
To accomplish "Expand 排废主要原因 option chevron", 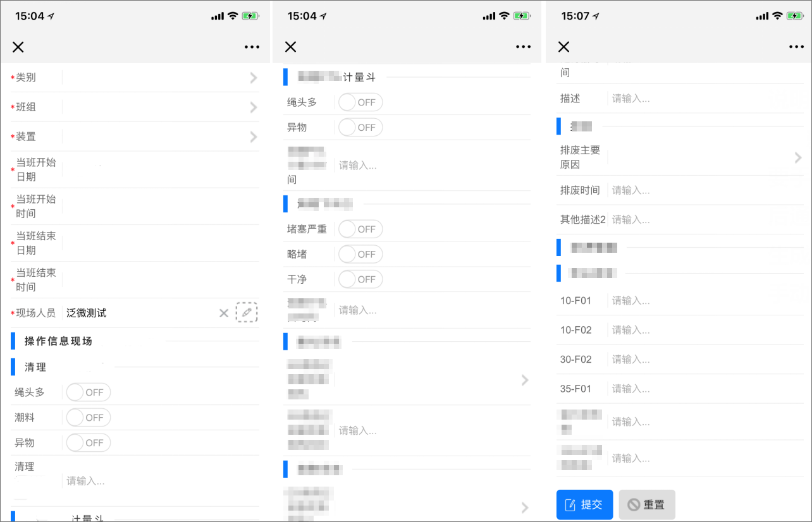I will (797, 158).
